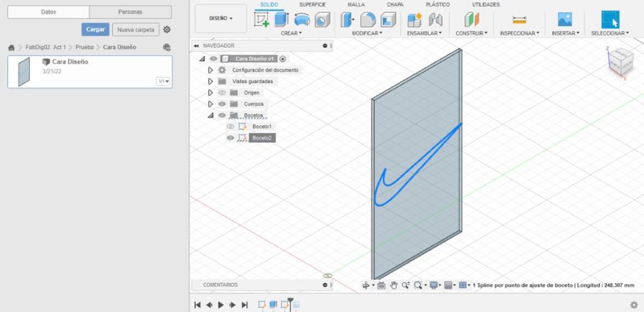Select the Create Sketch tool

[x=261, y=19]
